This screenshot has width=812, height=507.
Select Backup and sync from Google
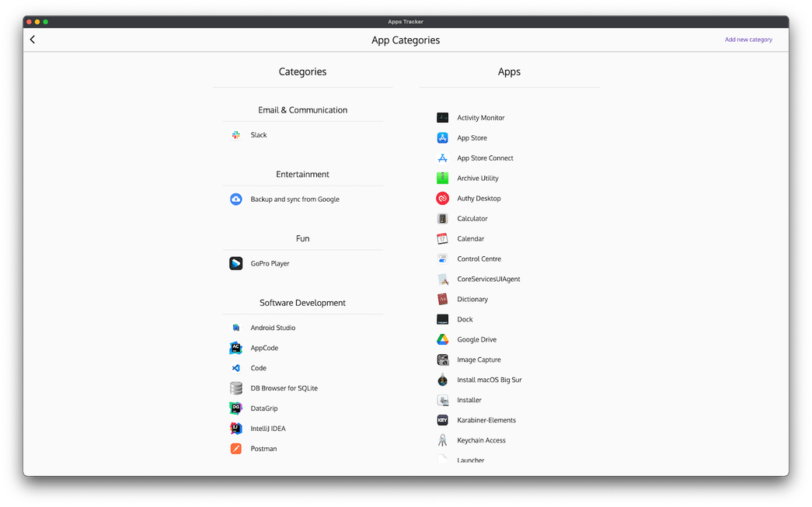click(x=294, y=200)
